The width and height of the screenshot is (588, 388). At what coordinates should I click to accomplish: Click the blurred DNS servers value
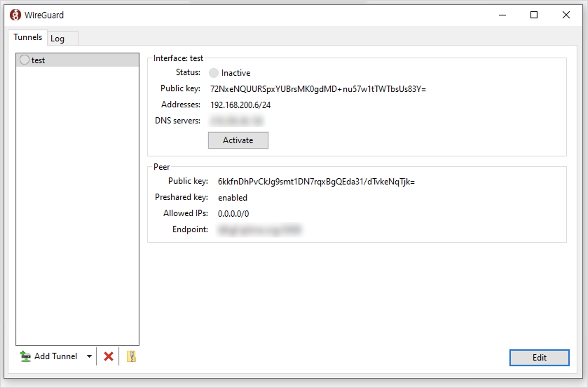tap(237, 121)
